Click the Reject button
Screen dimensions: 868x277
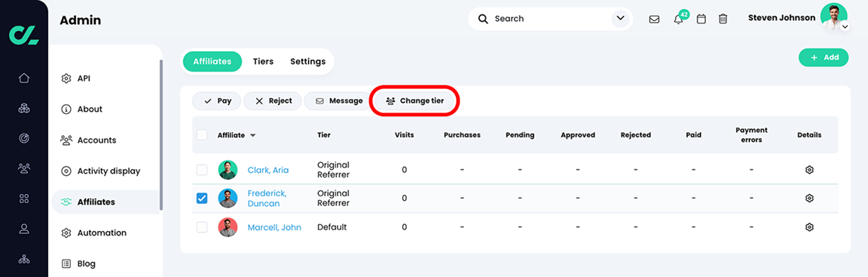point(273,101)
